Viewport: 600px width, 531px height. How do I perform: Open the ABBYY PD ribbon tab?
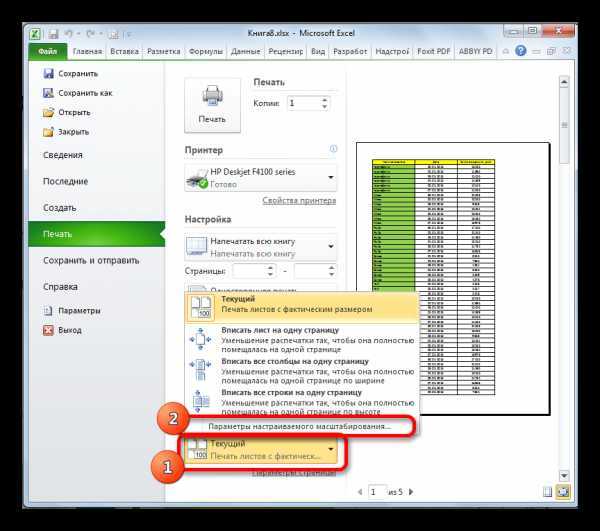click(476, 51)
